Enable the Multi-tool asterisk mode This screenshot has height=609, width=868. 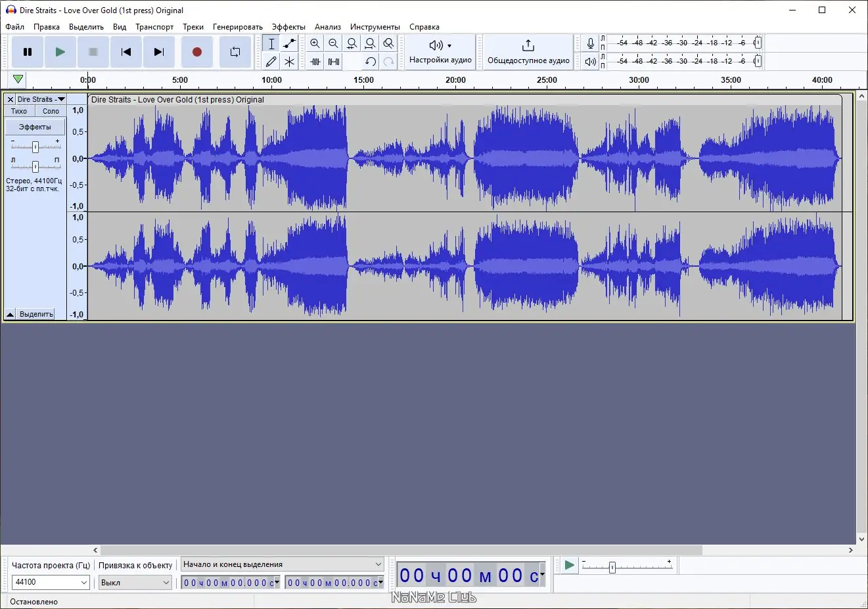[x=289, y=61]
